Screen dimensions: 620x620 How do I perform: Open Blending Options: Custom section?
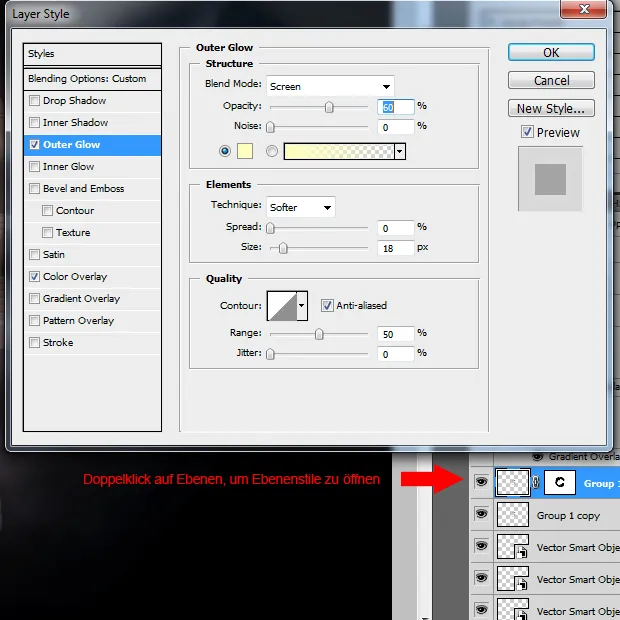(92, 79)
